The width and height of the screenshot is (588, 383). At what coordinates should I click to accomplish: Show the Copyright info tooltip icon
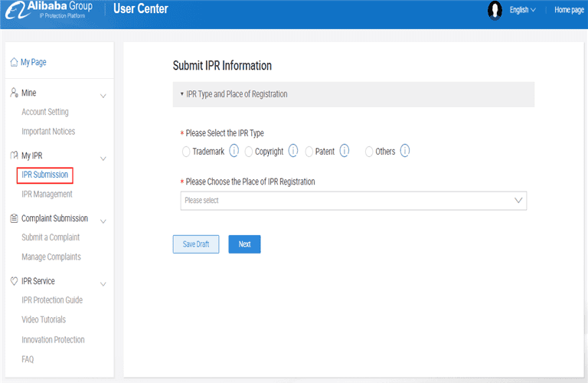click(x=293, y=151)
